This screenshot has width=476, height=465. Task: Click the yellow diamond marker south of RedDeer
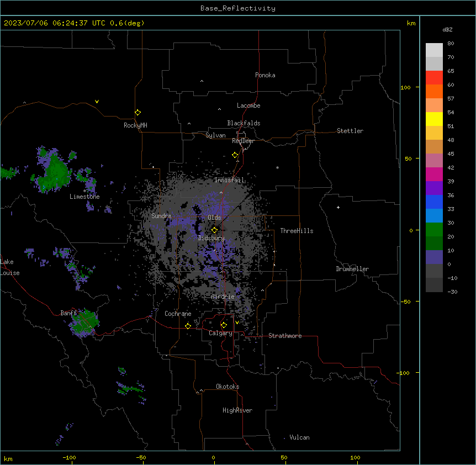[x=235, y=155]
